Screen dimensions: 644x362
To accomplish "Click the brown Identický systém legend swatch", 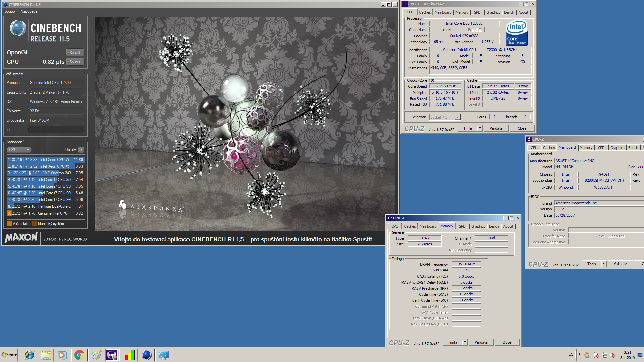I will tap(34, 224).
